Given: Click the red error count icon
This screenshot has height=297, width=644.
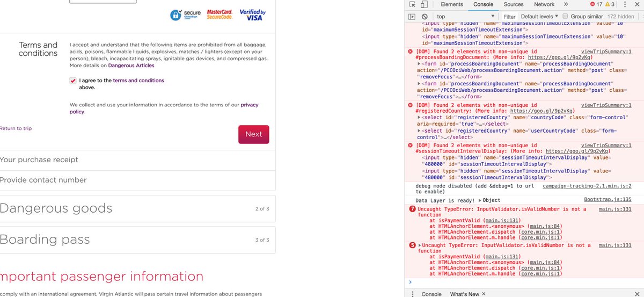Looking at the screenshot, I should click(592, 4).
